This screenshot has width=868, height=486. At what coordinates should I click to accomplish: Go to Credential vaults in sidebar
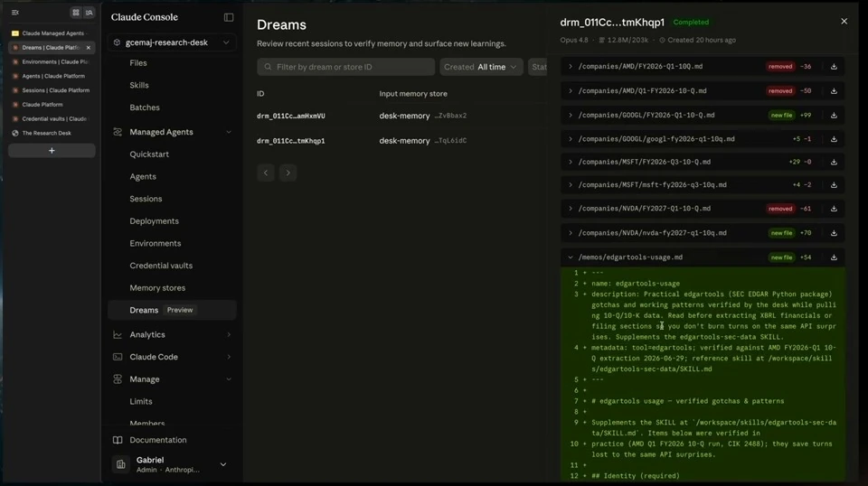[x=161, y=266]
